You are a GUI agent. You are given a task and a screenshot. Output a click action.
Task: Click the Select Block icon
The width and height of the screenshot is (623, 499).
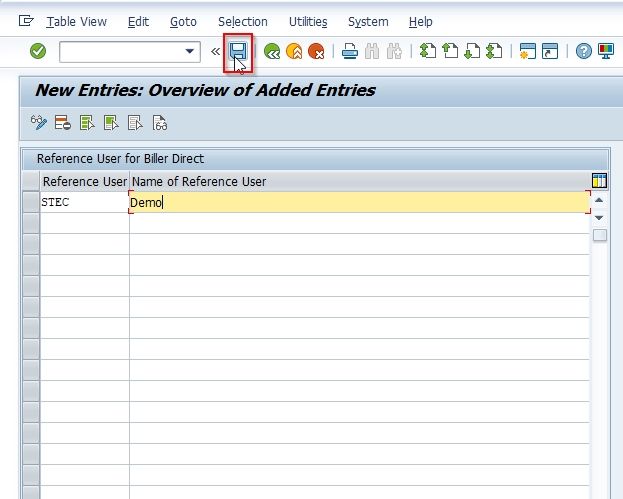coord(111,123)
